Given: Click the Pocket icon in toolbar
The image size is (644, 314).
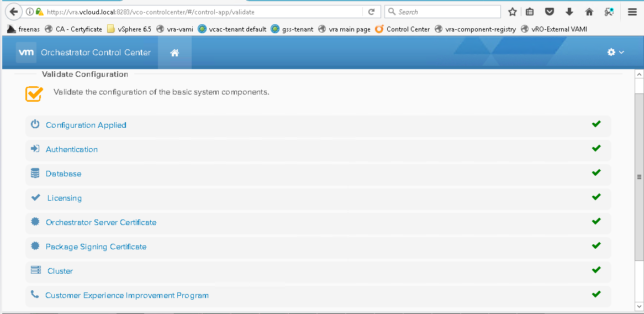Looking at the screenshot, I should pos(550,12).
